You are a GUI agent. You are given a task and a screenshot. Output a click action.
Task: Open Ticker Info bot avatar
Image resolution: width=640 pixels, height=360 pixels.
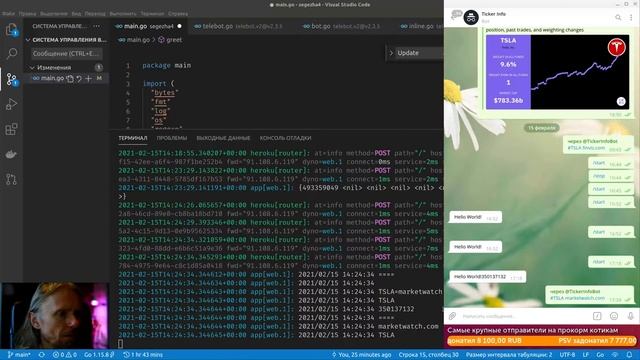point(471,18)
